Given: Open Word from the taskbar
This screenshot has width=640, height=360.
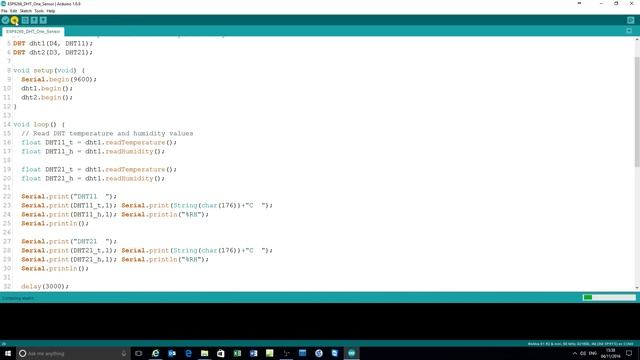Looking at the screenshot, I should point(253,353).
